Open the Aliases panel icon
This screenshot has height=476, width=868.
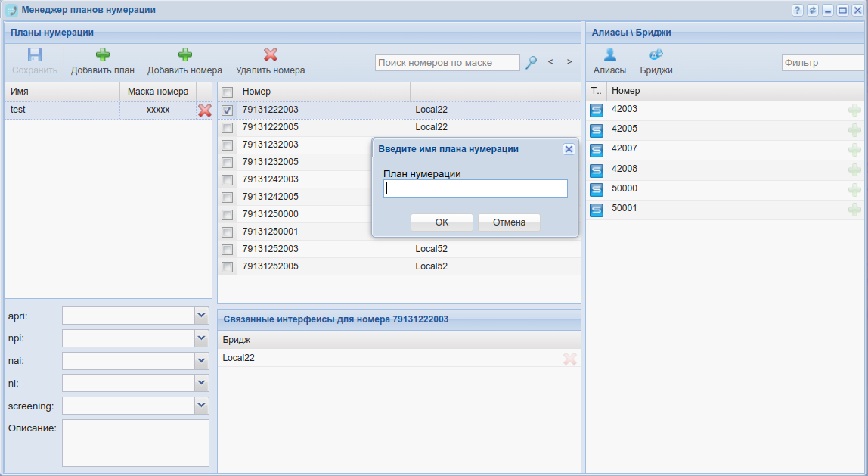(609, 55)
